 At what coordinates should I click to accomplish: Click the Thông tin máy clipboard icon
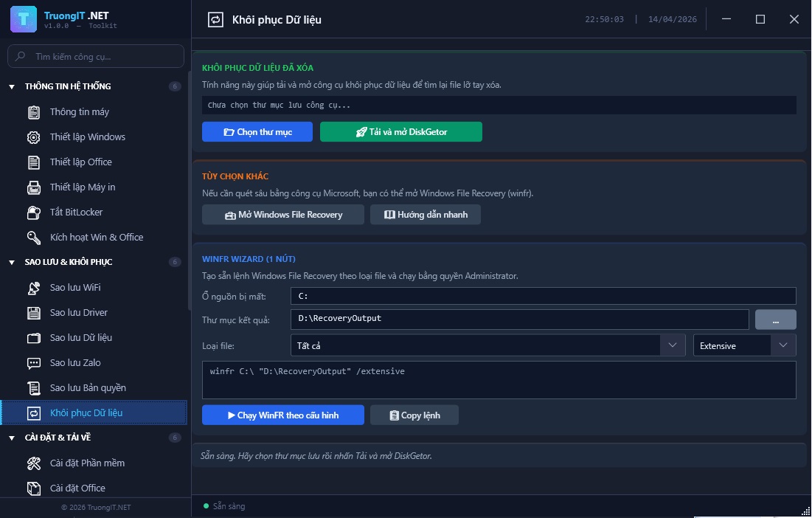pos(34,112)
